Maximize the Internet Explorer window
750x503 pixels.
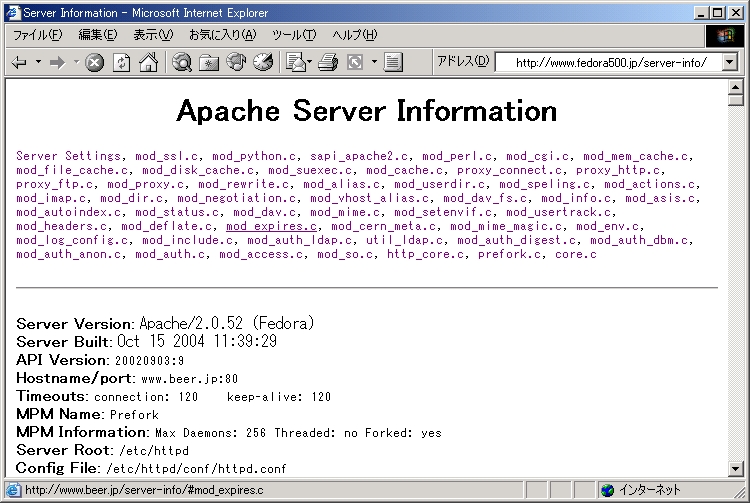point(717,12)
